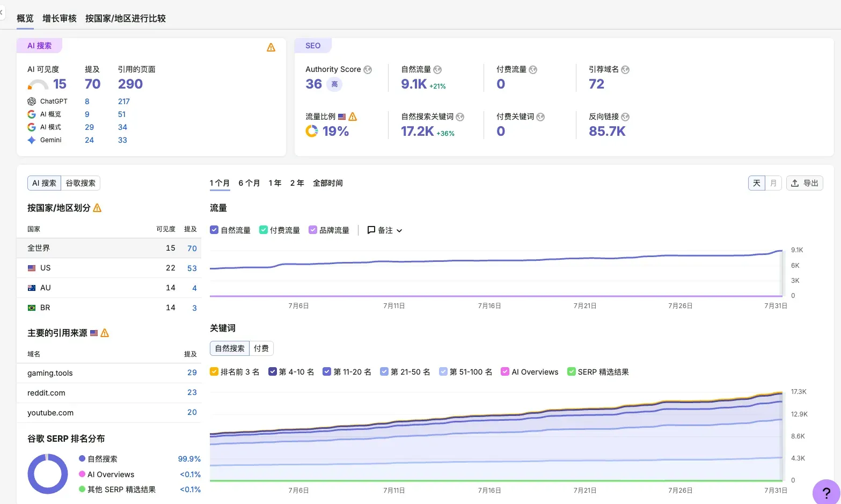Click the US flag icon beside 流量比例
Screen dimensions: 841x504
pyautogui.click(x=342, y=117)
